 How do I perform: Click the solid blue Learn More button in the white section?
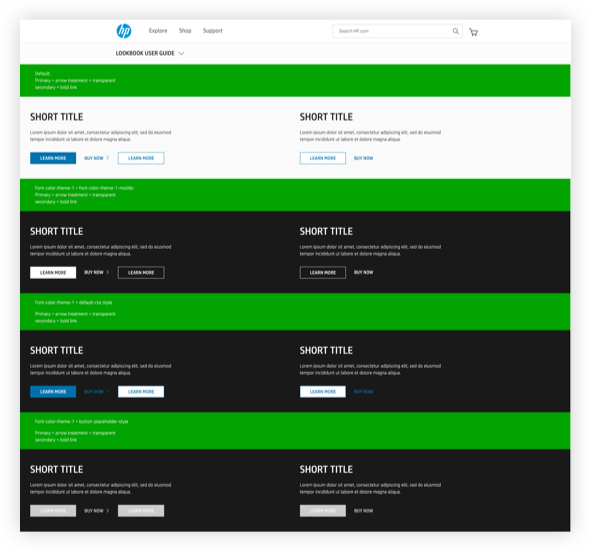(53, 158)
